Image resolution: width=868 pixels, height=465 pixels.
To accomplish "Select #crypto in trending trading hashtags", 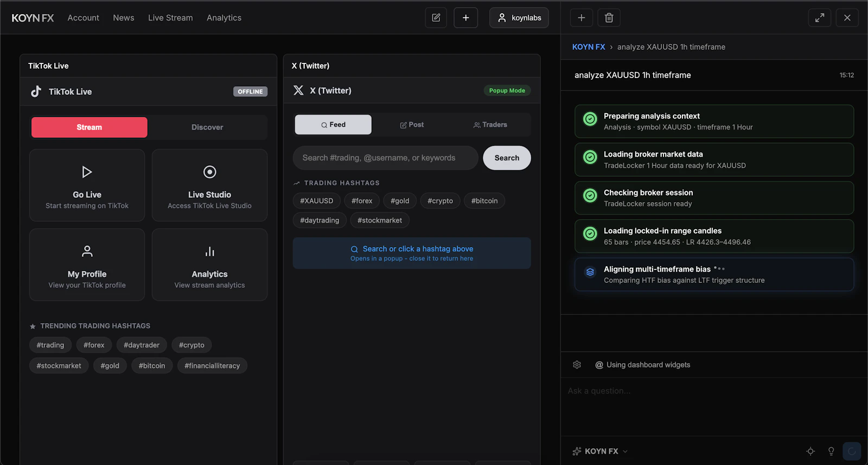I will tap(192, 345).
